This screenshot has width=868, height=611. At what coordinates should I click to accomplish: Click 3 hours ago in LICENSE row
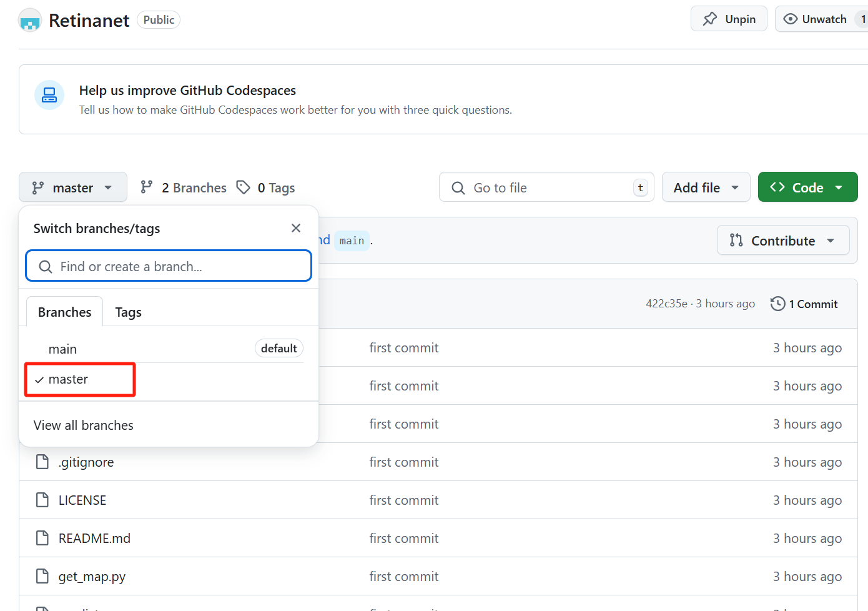tap(807, 500)
